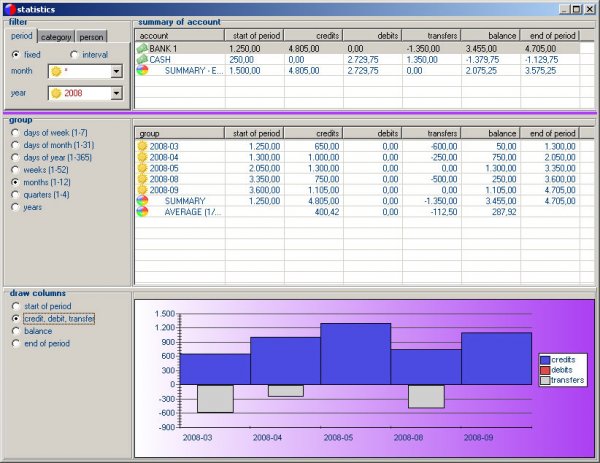Click the sun icon for 2008-05

[x=143, y=168]
